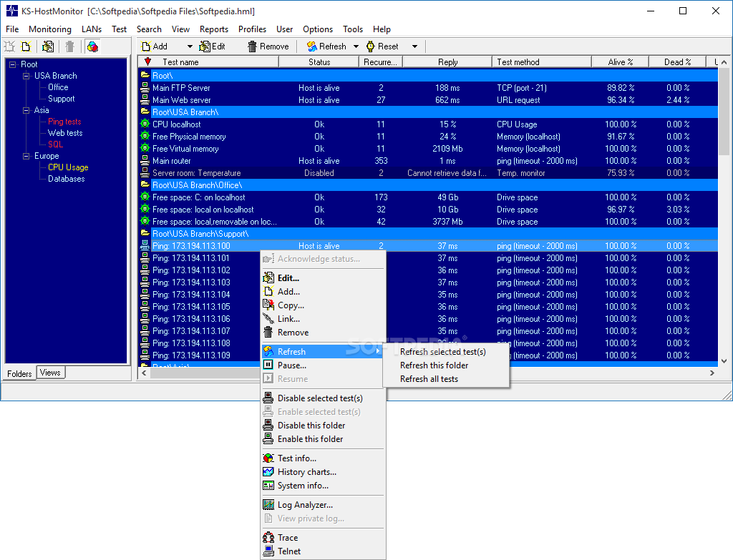This screenshot has width=733, height=560.
Task: Click the Edit... context menu icon
Action: tap(268, 278)
